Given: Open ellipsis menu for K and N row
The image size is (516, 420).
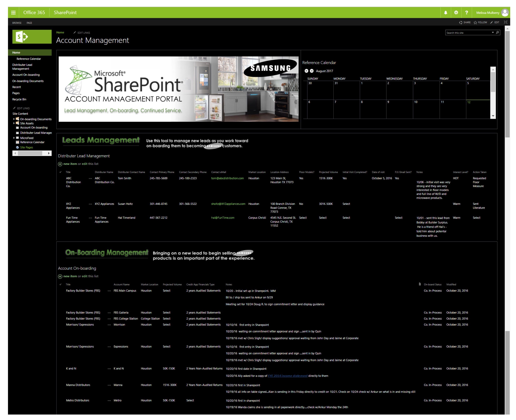Looking at the screenshot, I should coord(109,369).
